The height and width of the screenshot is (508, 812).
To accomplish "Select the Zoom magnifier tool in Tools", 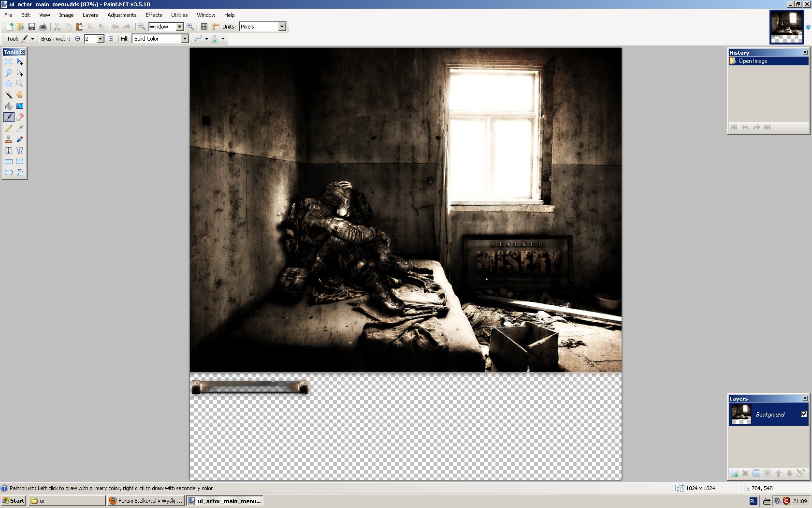I will pos(20,84).
